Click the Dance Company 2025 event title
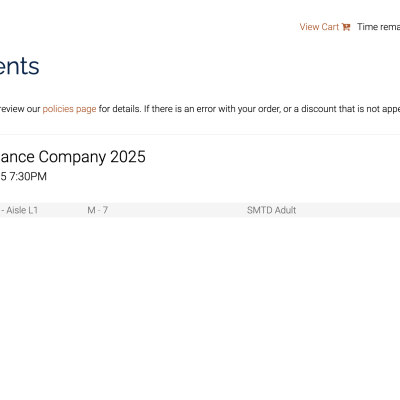This screenshot has width=400, height=400. pyautogui.click(x=73, y=157)
